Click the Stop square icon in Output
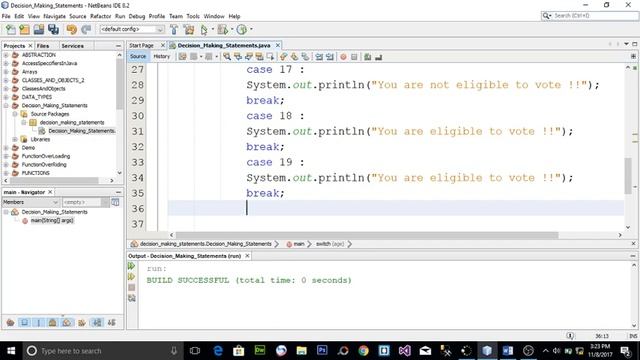The image size is (640, 360). 131,287
